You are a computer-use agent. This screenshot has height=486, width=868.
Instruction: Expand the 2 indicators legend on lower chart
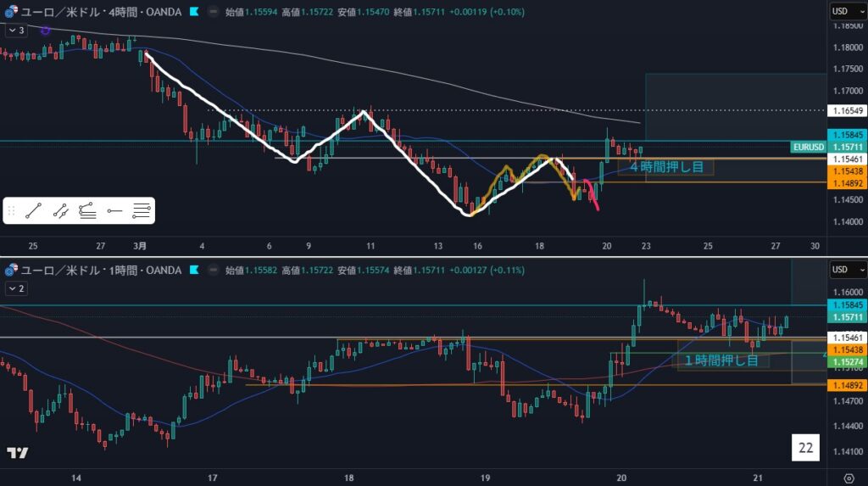(x=15, y=288)
